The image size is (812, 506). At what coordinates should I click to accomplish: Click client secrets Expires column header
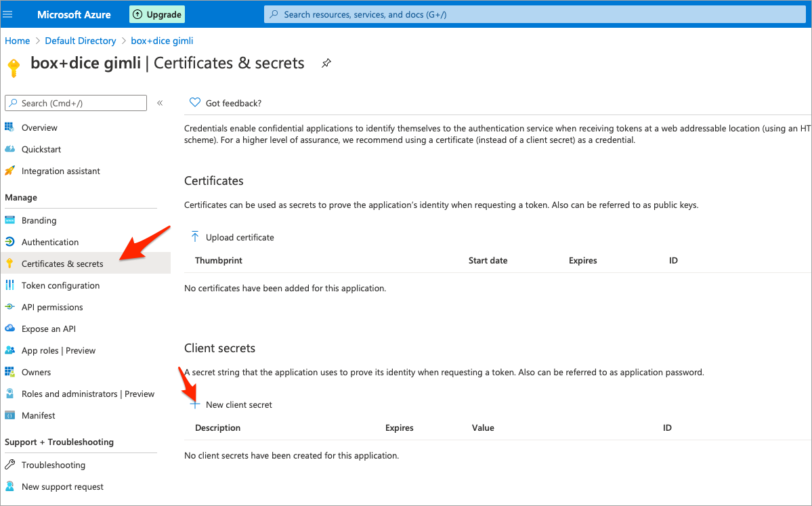(x=400, y=428)
